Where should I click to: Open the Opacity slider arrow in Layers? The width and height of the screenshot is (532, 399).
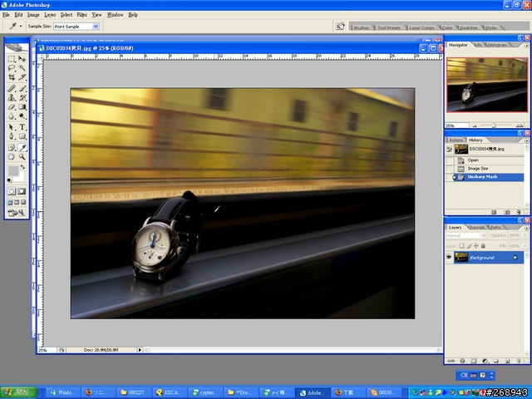[525, 235]
